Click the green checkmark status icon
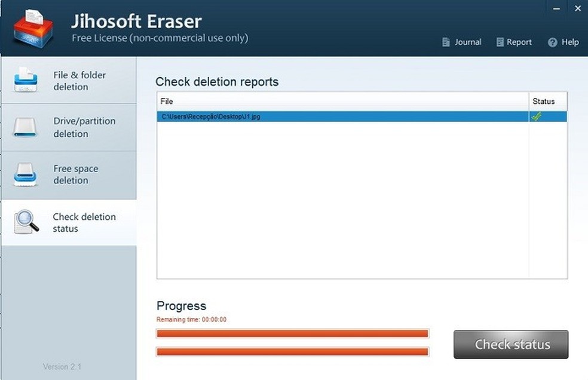588x380 pixels. [536, 117]
